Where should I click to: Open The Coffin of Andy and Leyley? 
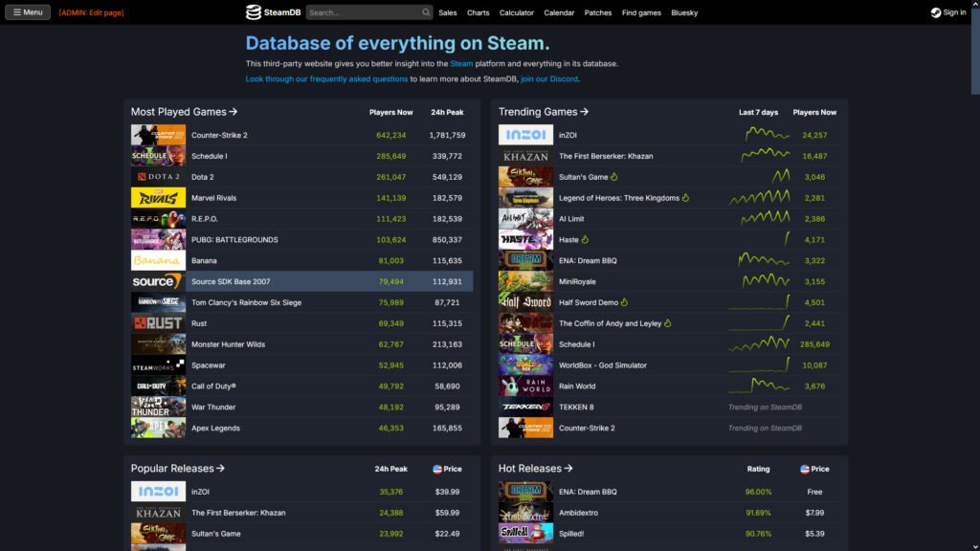(610, 323)
